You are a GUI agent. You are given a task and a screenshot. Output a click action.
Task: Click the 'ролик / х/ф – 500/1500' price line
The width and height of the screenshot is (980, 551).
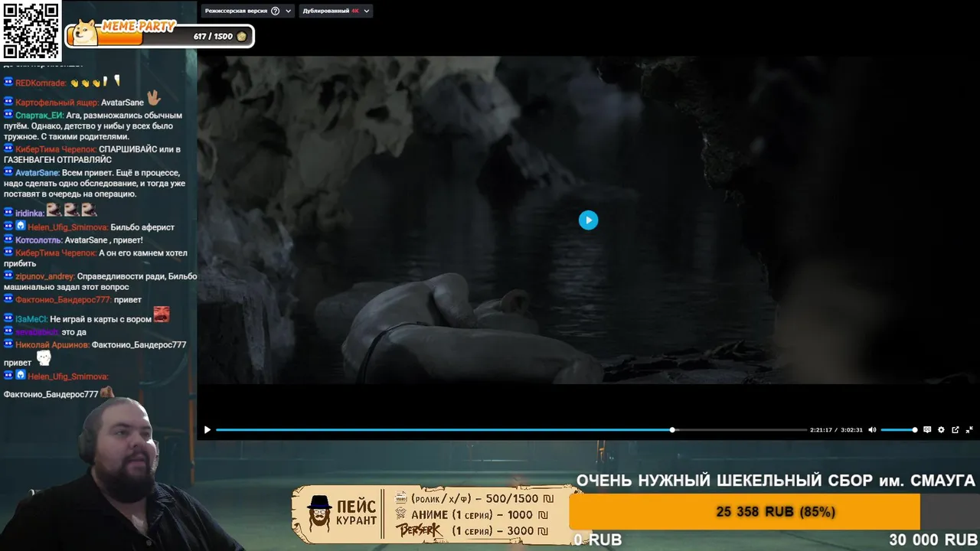pos(472,498)
